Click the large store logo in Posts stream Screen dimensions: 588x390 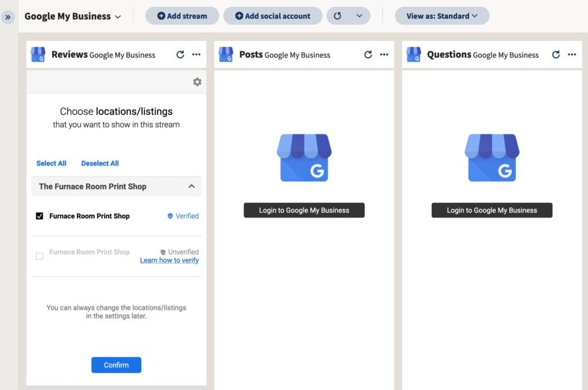pyautogui.click(x=304, y=158)
